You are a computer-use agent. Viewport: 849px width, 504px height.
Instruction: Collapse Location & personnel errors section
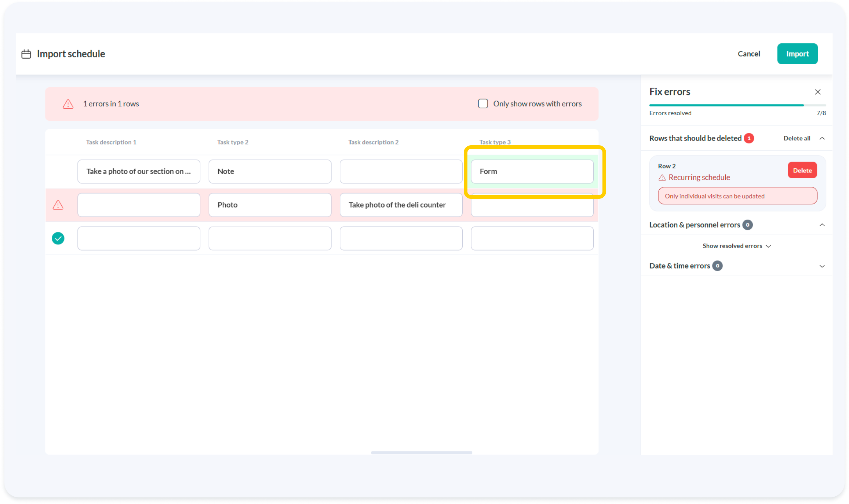coord(822,225)
